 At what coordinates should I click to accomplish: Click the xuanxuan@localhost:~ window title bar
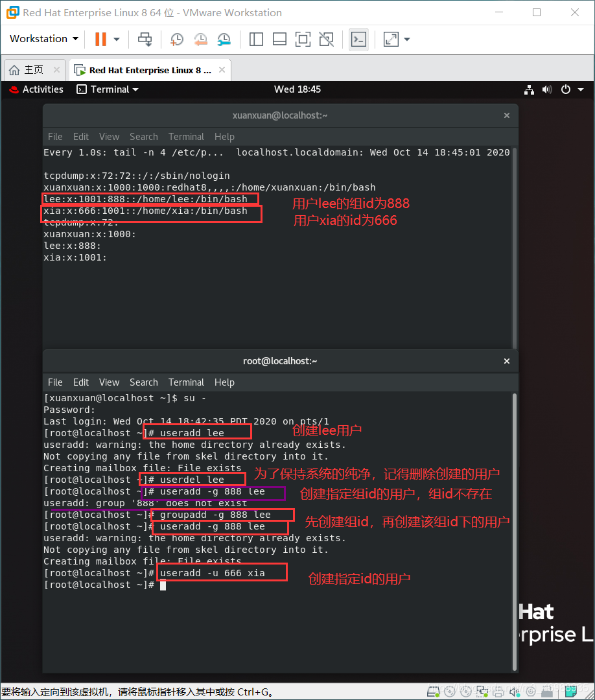[x=280, y=115]
